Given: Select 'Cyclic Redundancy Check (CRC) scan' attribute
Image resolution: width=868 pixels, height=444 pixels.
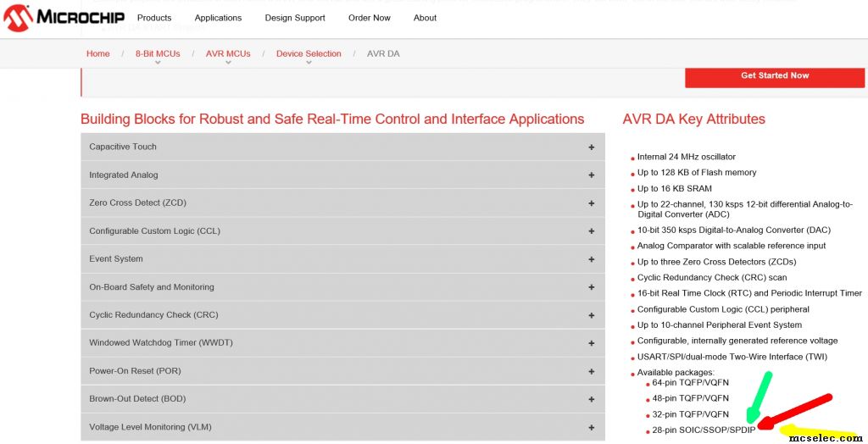Looking at the screenshot, I should tap(712, 277).
